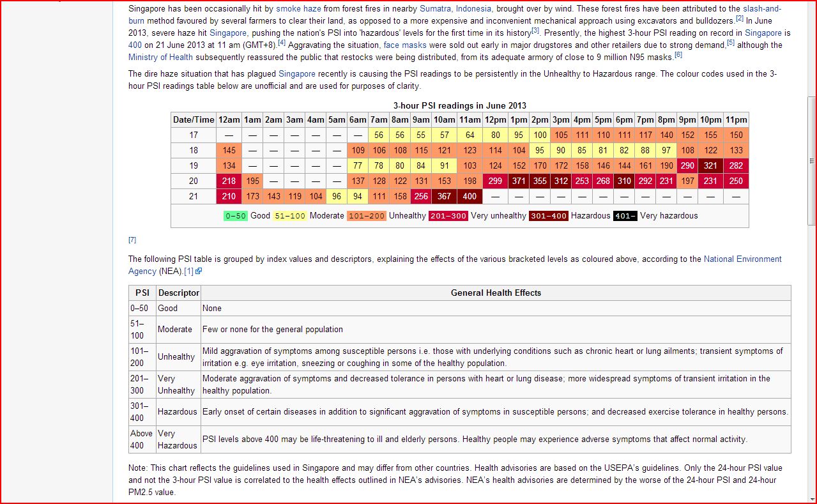Image resolution: width=817 pixels, height=504 pixels.
Task: Click the 'General Health Effects' column header
Action: pyautogui.click(x=496, y=293)
